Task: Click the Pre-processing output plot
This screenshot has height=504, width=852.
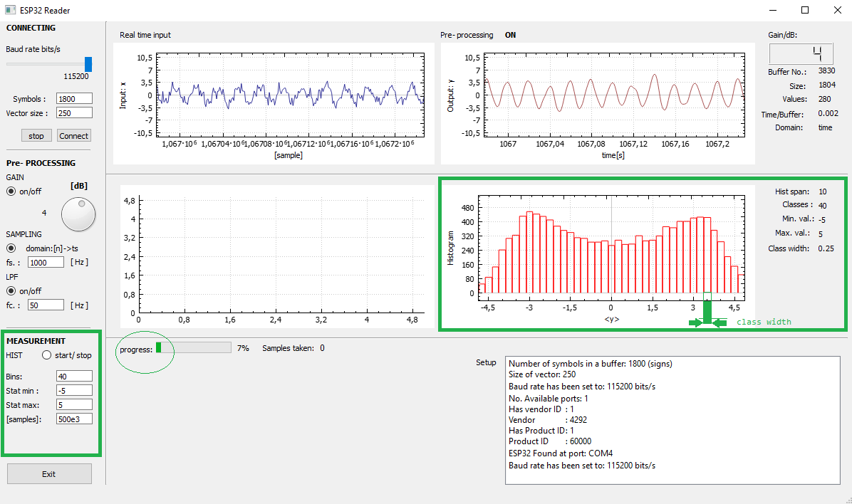Action: click(598, 104)
